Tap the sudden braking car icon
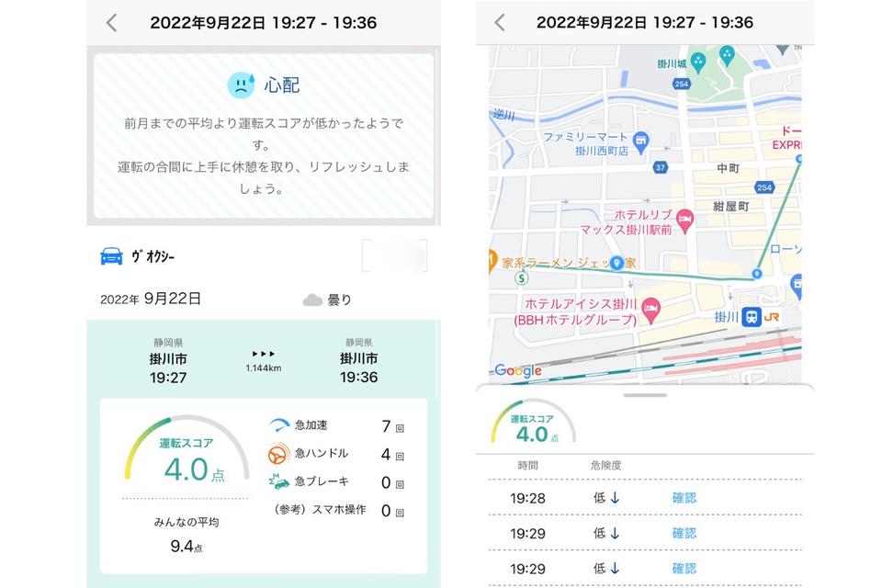Screen dimensions: 882x588 coord(279,481)
